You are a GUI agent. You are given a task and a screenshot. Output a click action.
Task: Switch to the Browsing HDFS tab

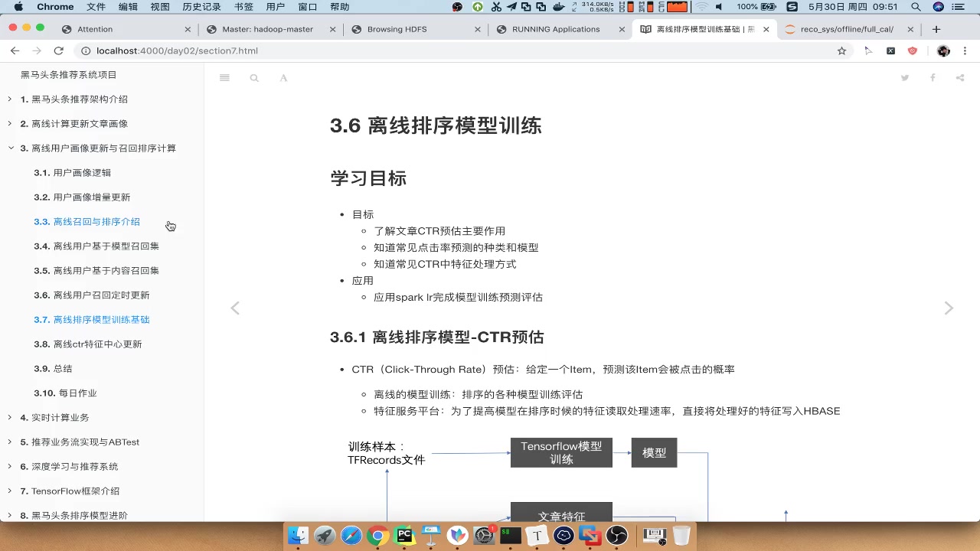coord(397,29)
